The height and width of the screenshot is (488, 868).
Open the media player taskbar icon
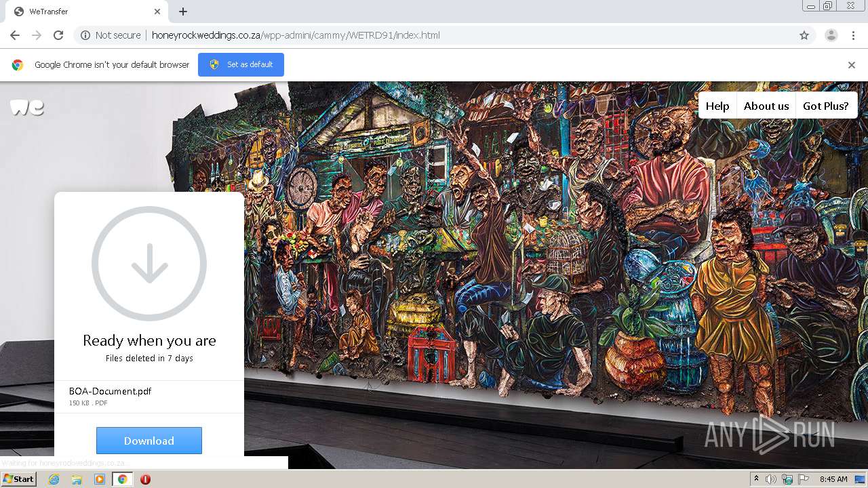100,479
